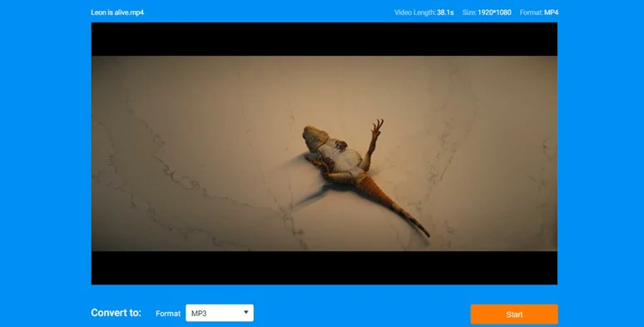Click the Format label next to dropdown
The image size is (644, 327).
168,314
